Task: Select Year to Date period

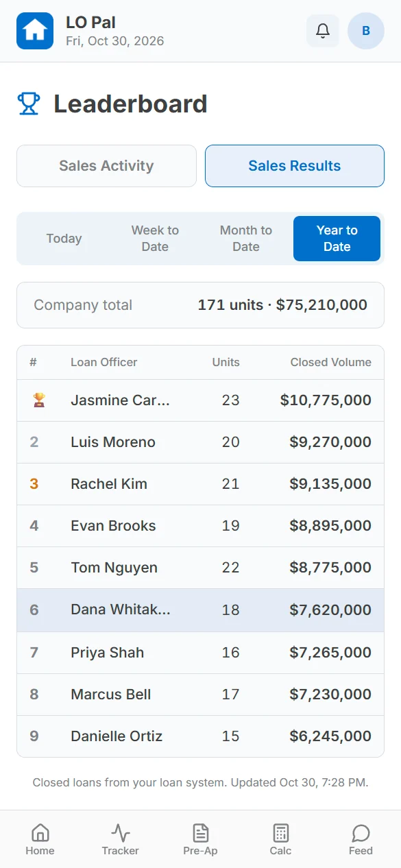Action: (x=337, y=239)
